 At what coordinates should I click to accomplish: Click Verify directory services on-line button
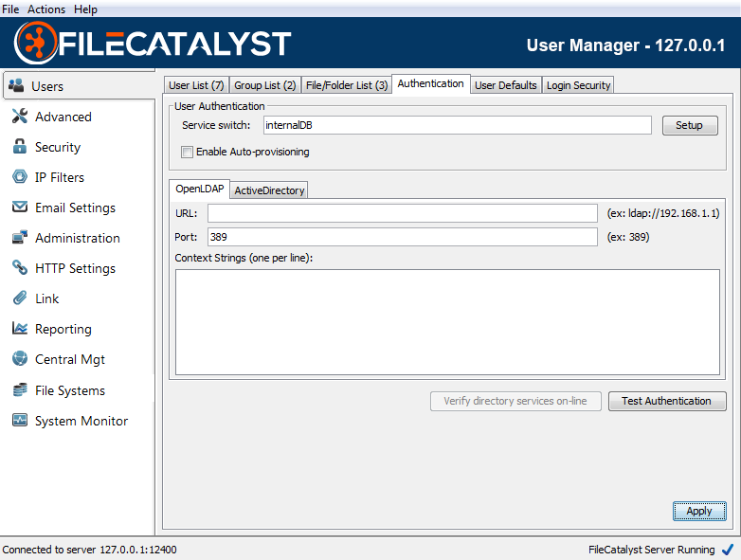(x=515, y=401)
